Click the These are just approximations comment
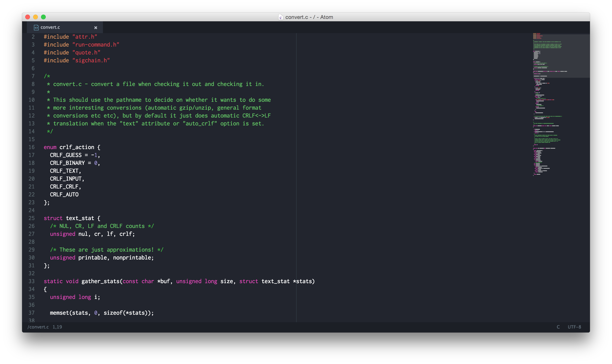This screenshot has width=612, height=364. point(107,249)
